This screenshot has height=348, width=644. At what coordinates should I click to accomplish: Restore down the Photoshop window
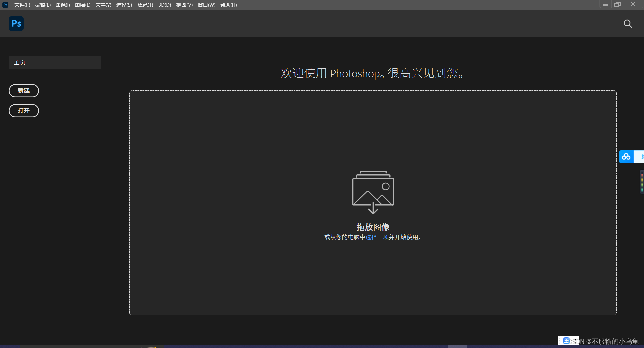click(x=618, y=4)
